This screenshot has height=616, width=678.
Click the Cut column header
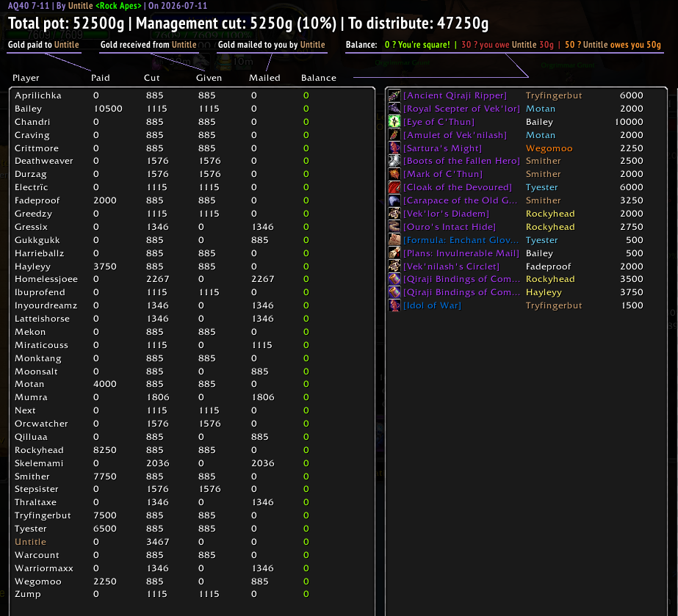click(x=152, y=78)
